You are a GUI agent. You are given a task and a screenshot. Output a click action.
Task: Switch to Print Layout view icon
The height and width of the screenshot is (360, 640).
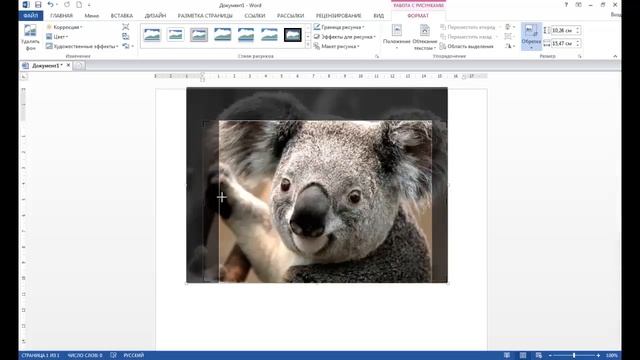[523, 356]
